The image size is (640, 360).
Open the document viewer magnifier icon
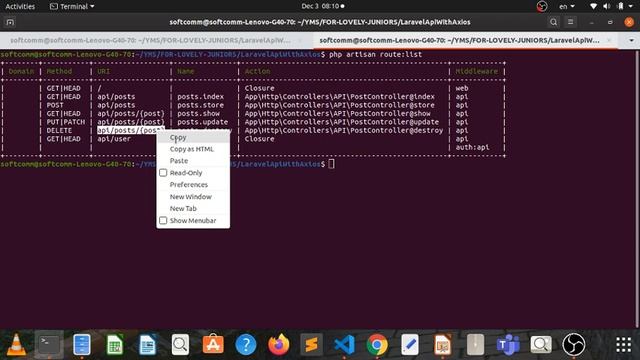[180, 345]
